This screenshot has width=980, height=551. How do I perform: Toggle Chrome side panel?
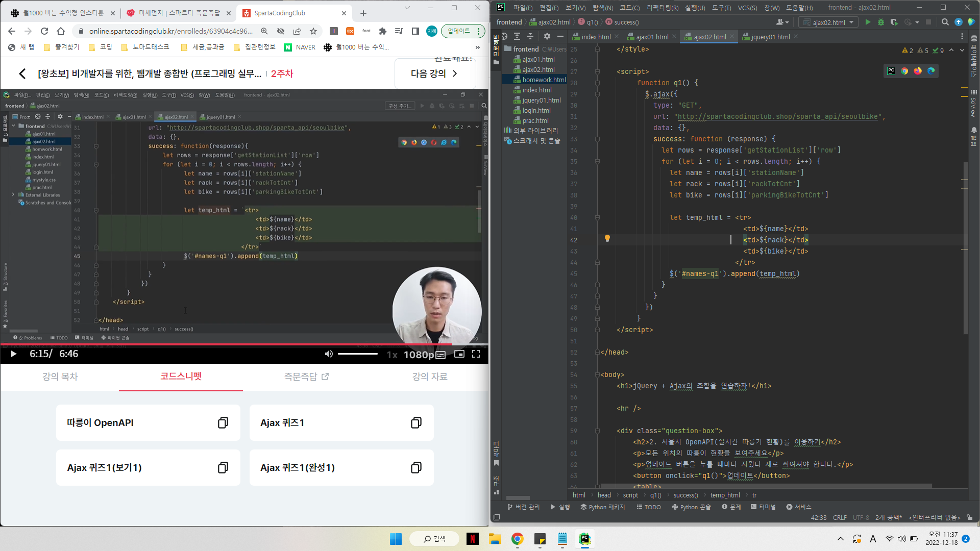click(415, 31)
